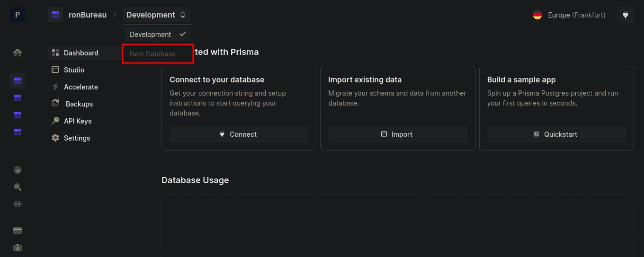
Task: Open the speedometer icon in the left rail
Action: tap(18, 170)
